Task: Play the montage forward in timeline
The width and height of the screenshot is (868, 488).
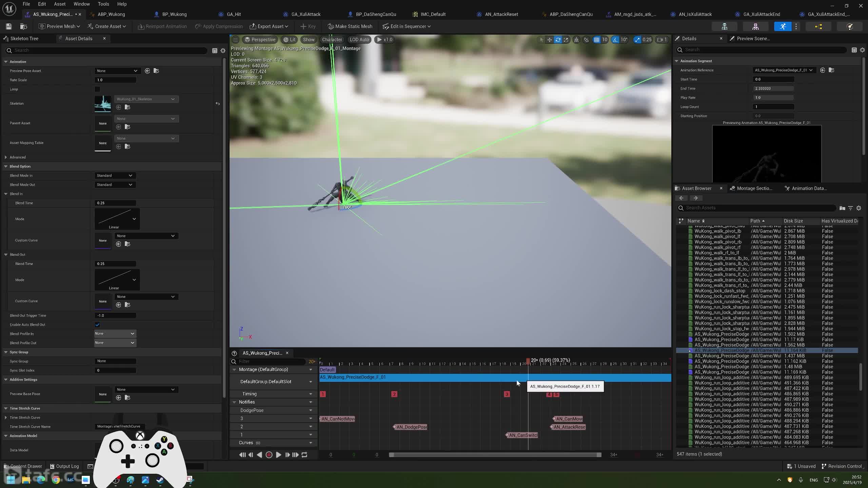Action: pos(278,455)
